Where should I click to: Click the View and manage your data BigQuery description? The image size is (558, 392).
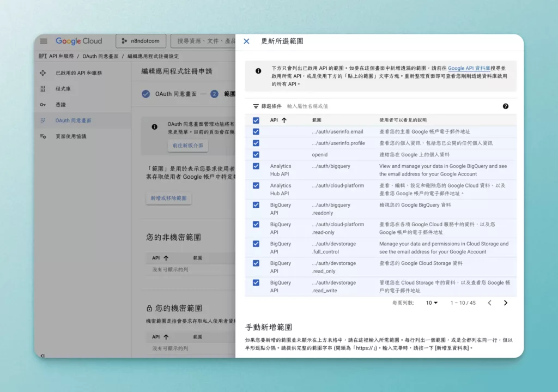click(443, 170)
